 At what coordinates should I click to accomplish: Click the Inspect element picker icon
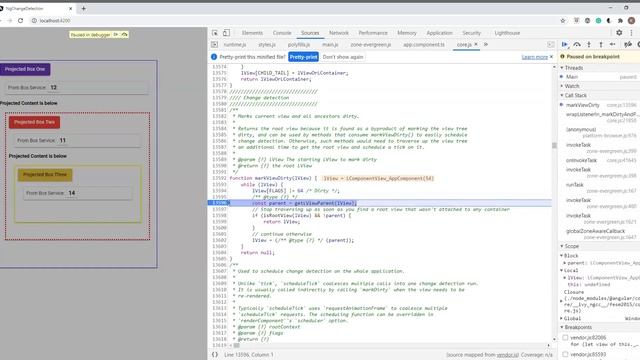pyautogui.click(x=215, y=33)
